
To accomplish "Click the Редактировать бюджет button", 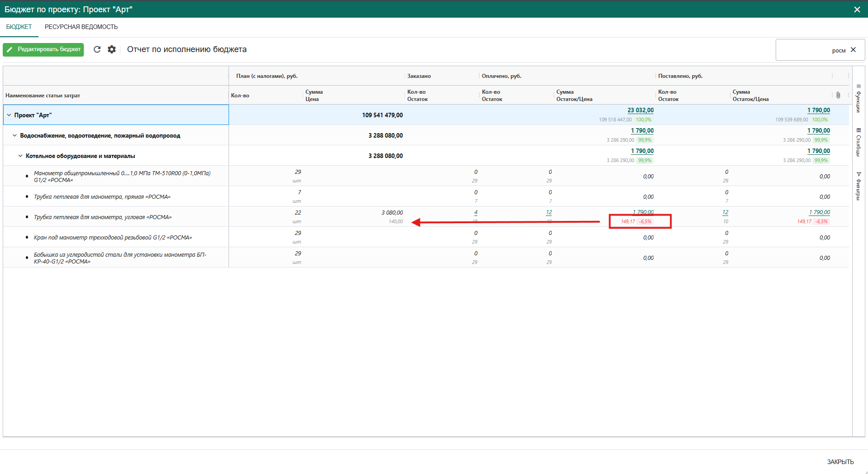I will tap(43, 49).
